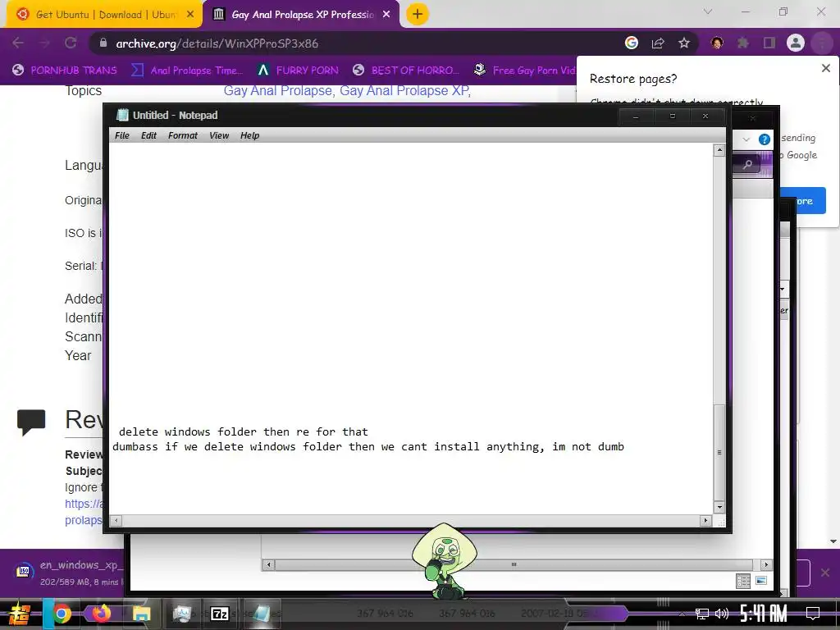Viewport: 840px width, 630px height.
Task: Open the share this page icon
Action: click(x=658, y=43)
